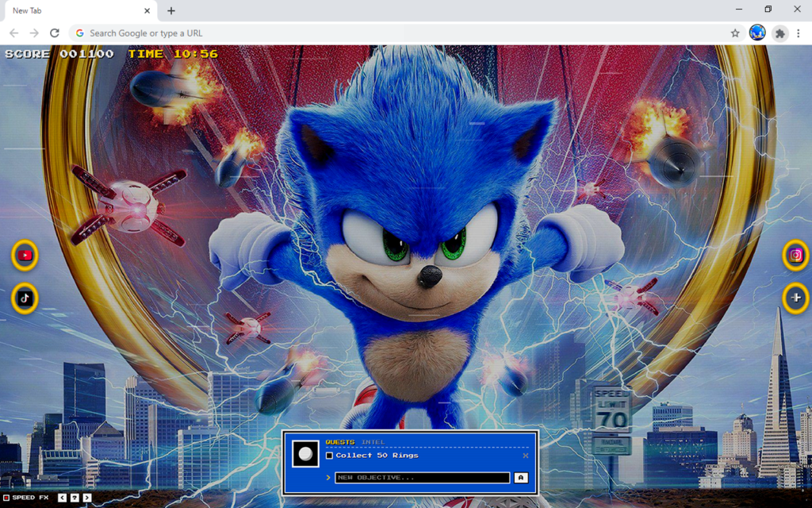
Task: Open the Instagram shortcut ring
Action: [x=795, y=255]
